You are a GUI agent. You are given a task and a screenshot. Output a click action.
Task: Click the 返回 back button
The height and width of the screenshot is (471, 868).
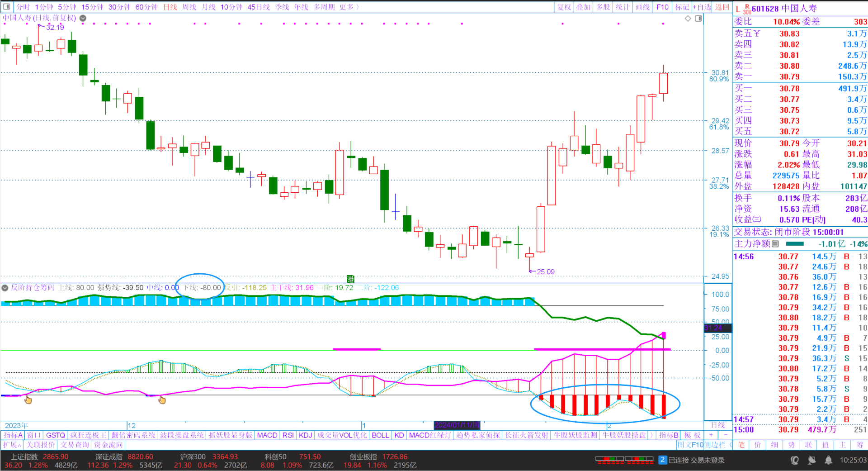coord(722,7)
